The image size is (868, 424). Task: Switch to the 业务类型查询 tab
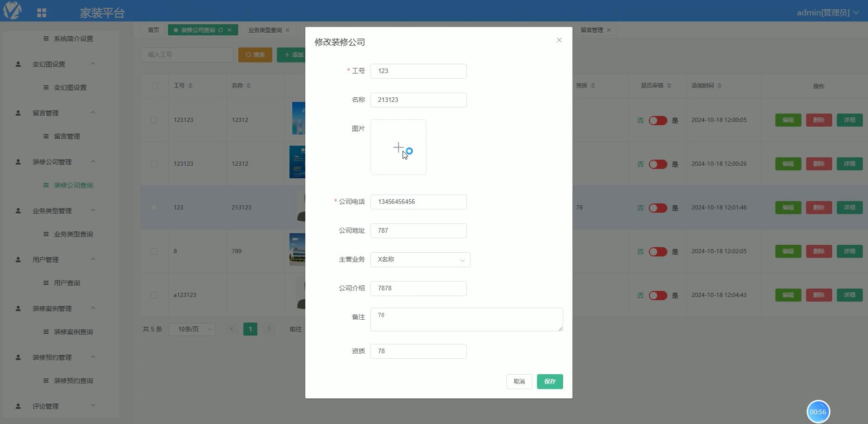266,30
